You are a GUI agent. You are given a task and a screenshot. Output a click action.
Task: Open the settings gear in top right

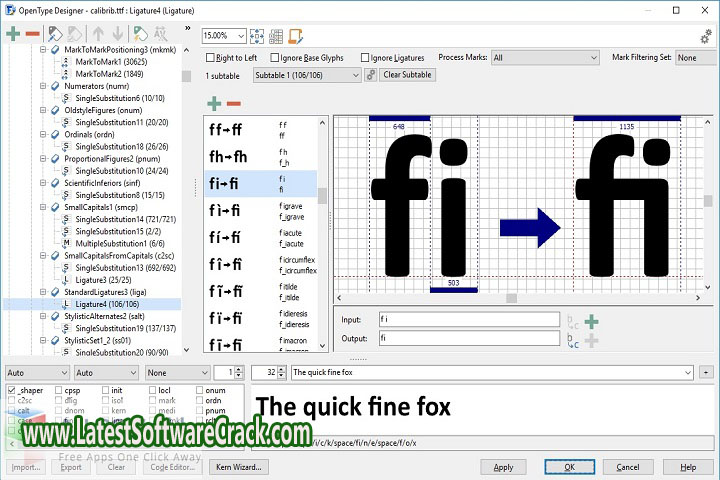[x=706, y=36]
